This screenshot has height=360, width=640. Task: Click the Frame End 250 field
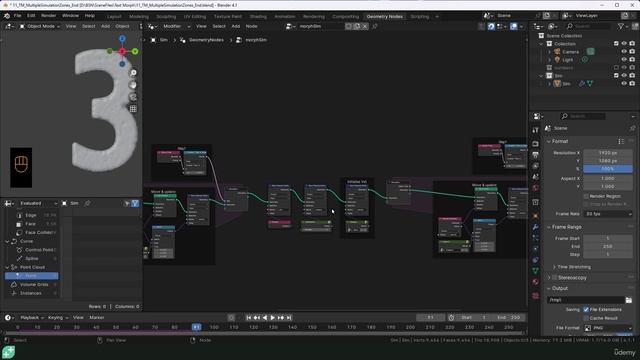[608, 247]
